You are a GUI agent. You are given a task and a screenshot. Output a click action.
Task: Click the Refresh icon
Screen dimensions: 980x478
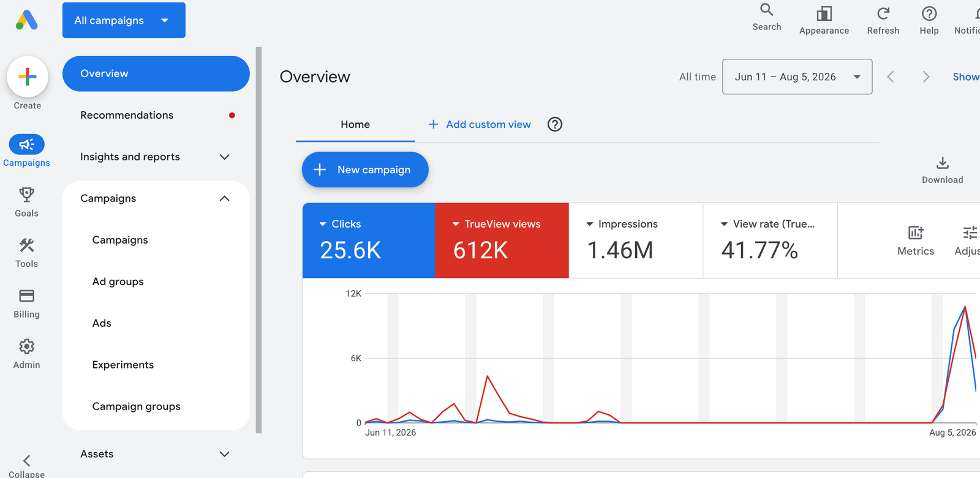click(883, 13)
